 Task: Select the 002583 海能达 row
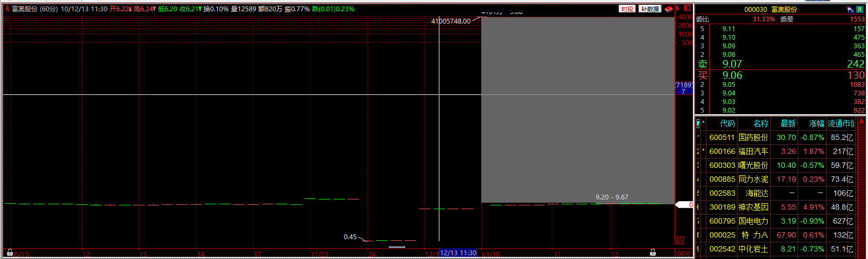click(775, 193)
